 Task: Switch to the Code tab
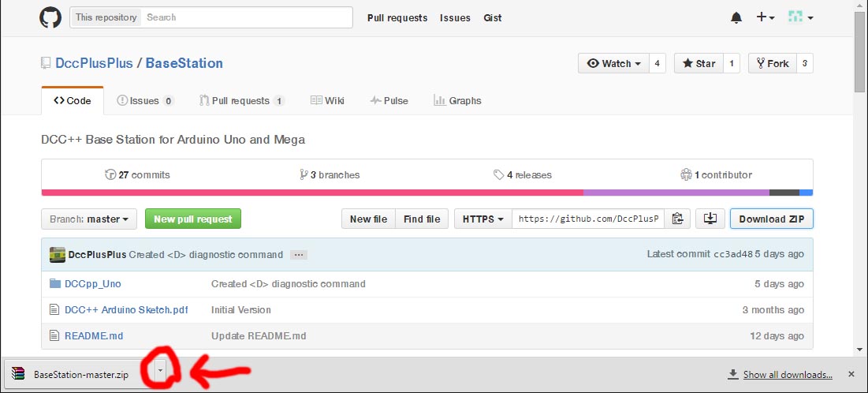pyautogui.click(x=73, y=101)
